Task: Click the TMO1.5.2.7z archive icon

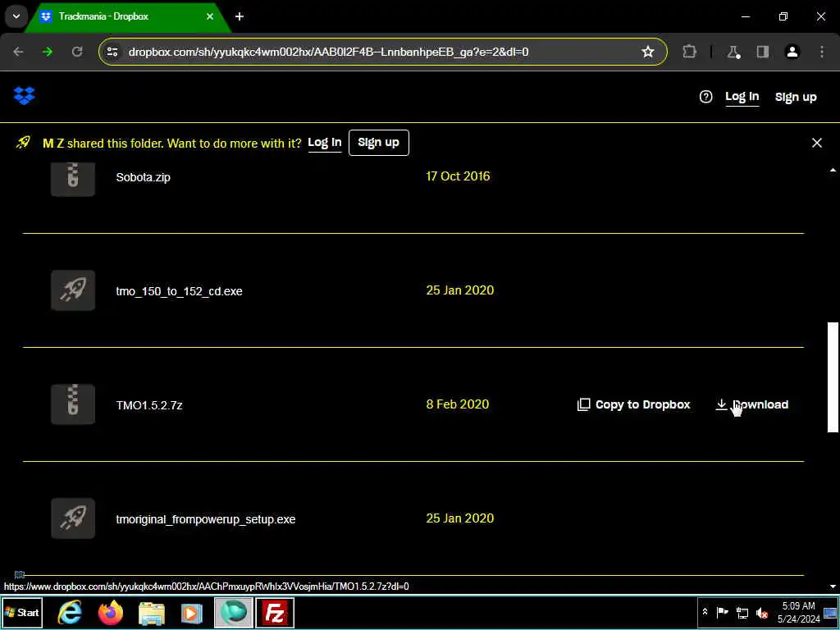Action: coord(73,404)
